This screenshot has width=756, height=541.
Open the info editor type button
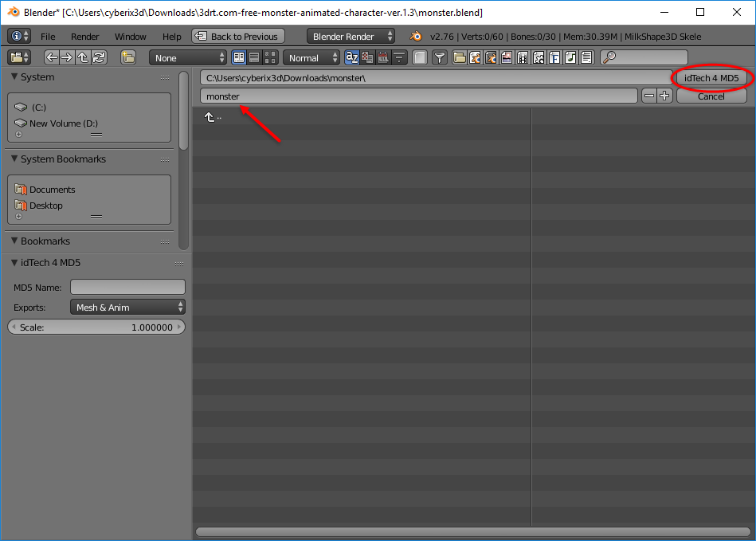coord(19,36)
